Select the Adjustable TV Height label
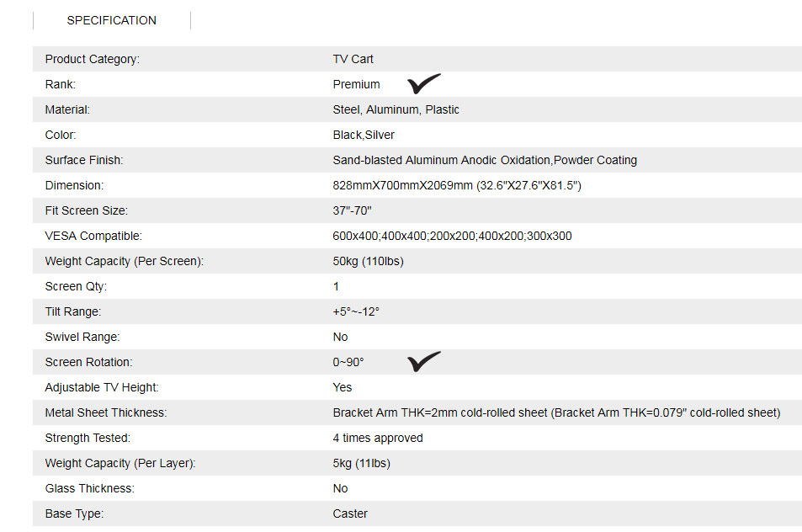The image size is (802, 532). click(x=101, y=387)
